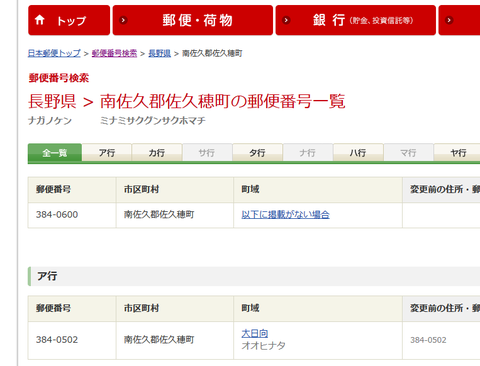Open the 銀行 navigation menu

pos(356,20)
